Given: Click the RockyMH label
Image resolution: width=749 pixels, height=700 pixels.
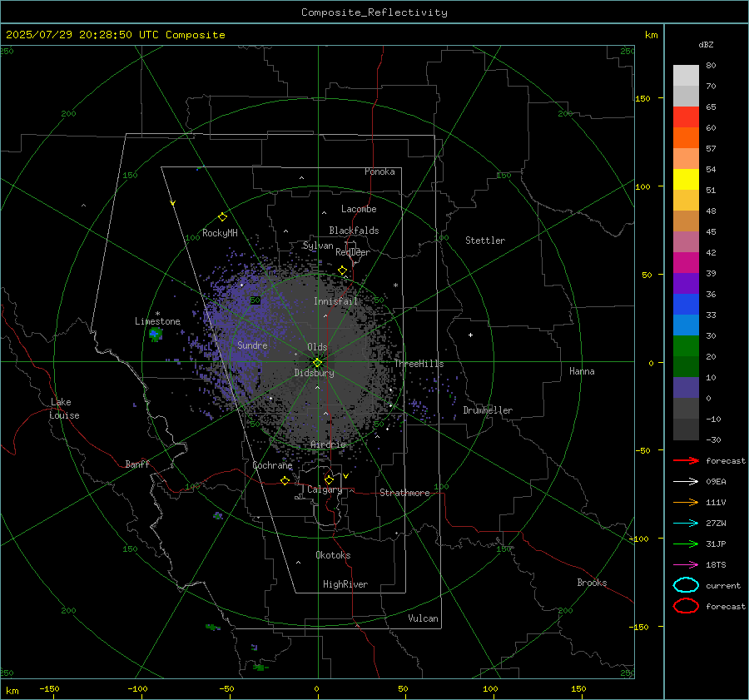Looking at the screenshot, I should [x=220, y=233].
